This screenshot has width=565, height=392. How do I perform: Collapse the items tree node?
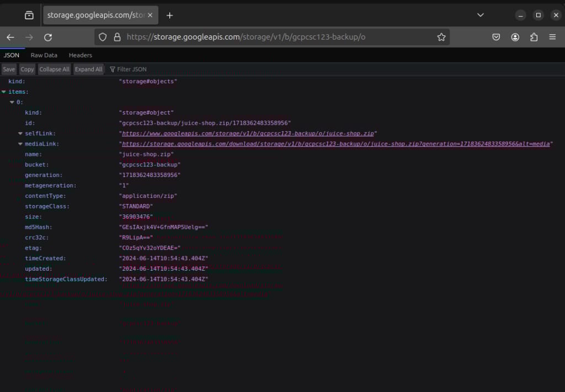[4, 92]
